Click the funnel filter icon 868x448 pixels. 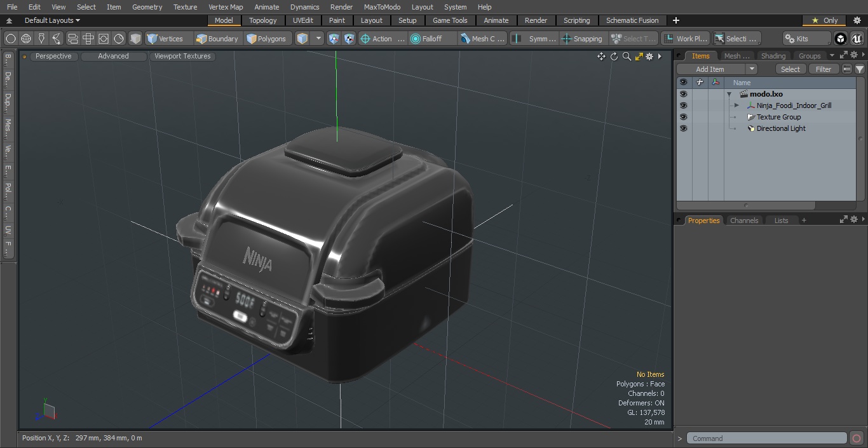point(859,69)
